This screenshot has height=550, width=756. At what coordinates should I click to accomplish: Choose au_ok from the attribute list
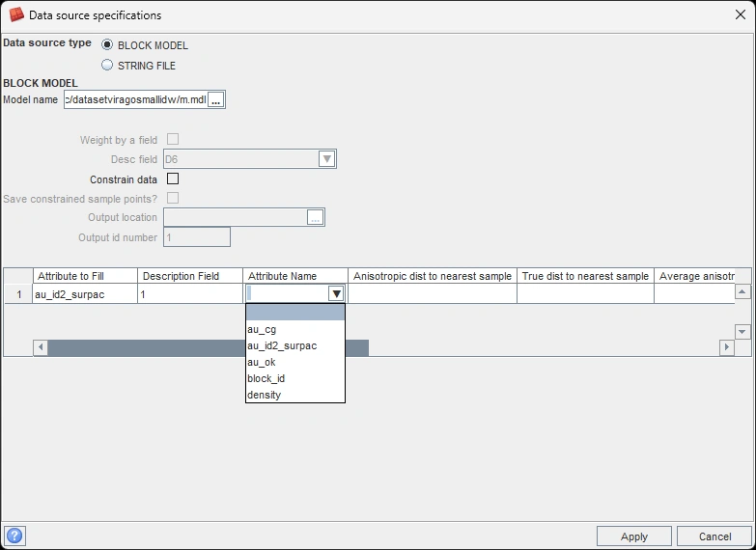coord(262,362)
